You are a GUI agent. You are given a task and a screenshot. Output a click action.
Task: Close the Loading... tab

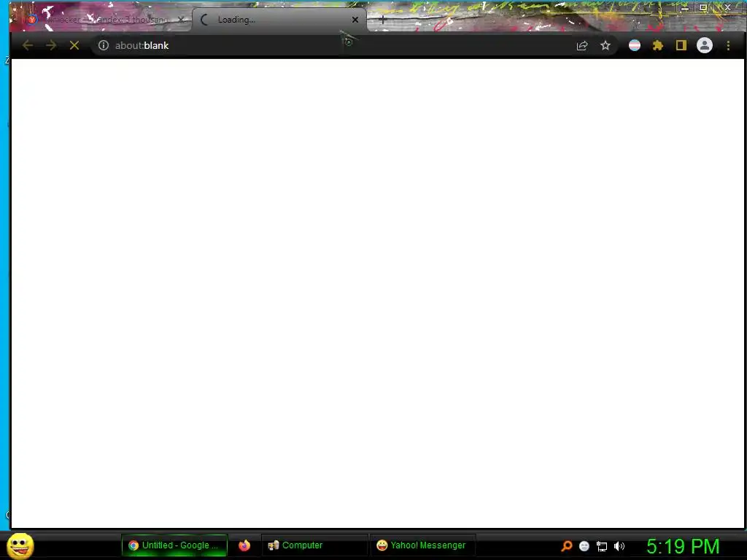[355, 20]
